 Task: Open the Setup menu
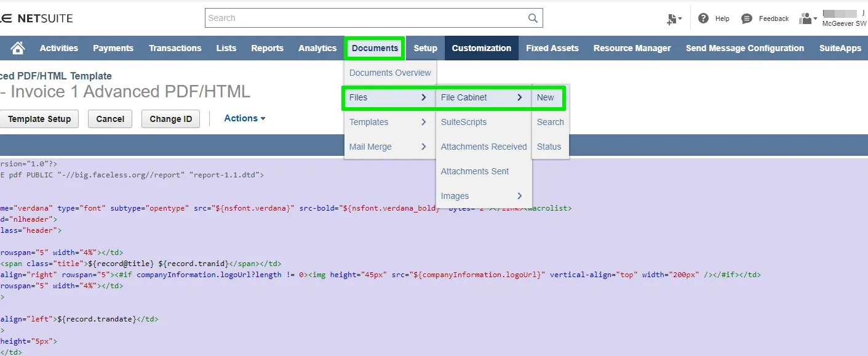click(x=426, y=48)
